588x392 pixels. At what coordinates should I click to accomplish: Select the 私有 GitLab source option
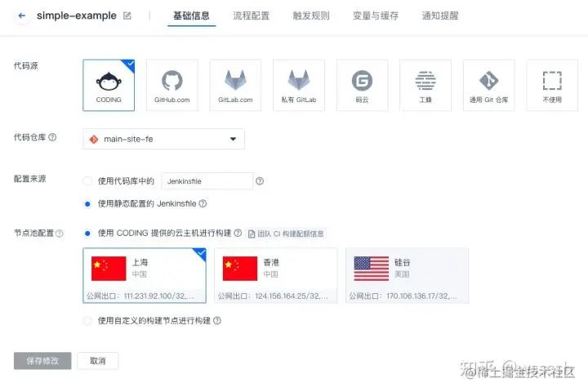[299, 85]
